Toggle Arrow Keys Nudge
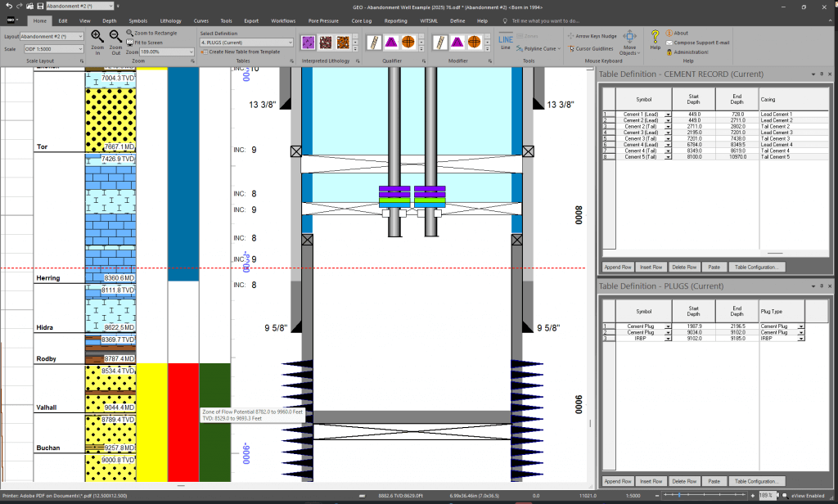This screenshot has height=504, width=838. tap(592, 36)
